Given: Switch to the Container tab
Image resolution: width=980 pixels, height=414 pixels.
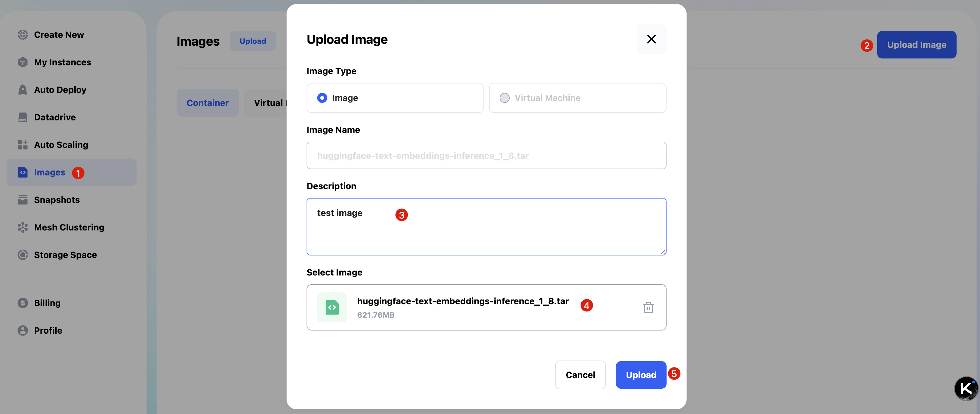Looking at the screenshot, I should [207, 103].
